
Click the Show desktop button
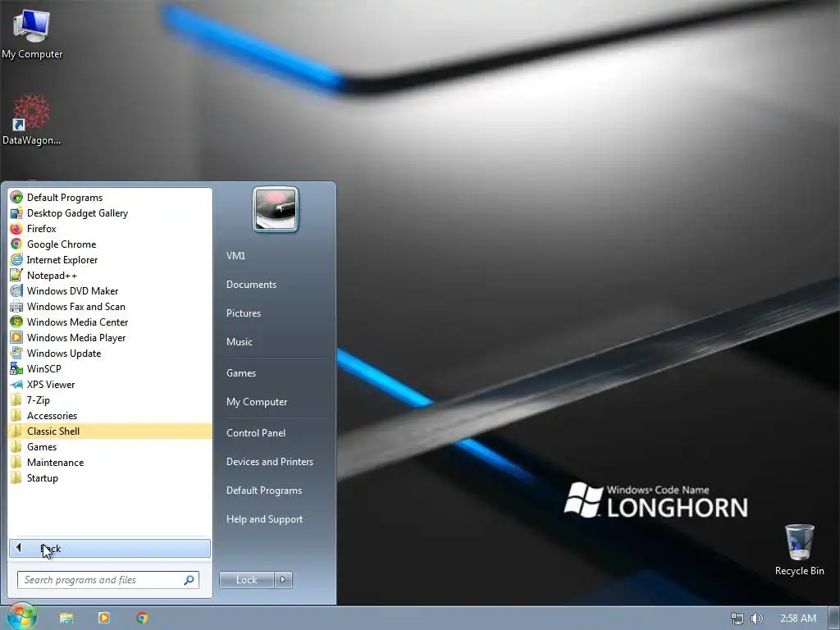[x=834, y=619]
